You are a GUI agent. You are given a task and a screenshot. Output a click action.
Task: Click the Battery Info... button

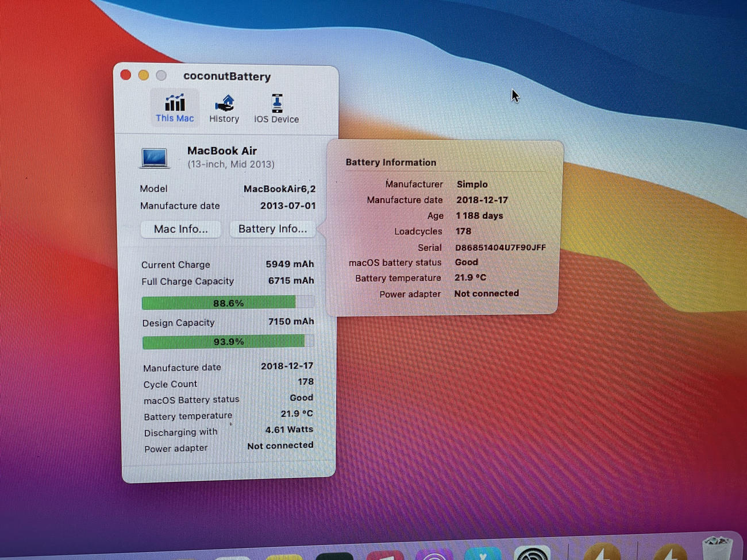click(x=272, y=229)
